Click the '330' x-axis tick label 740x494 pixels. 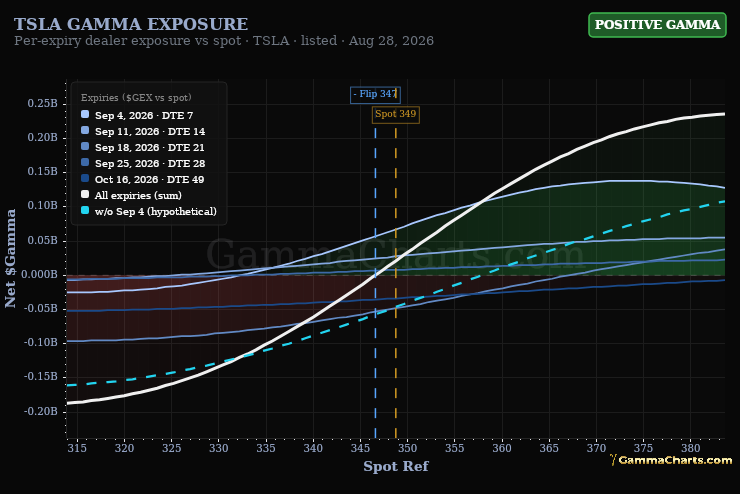tap(219, 448)
